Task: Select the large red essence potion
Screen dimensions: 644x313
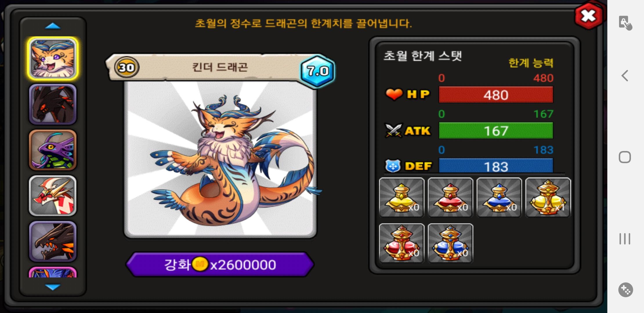Action: pos(402,243)
